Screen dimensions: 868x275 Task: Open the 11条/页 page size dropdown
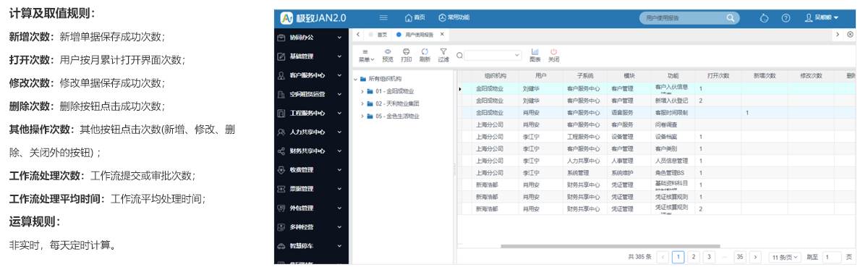click(x=784, y=257)
